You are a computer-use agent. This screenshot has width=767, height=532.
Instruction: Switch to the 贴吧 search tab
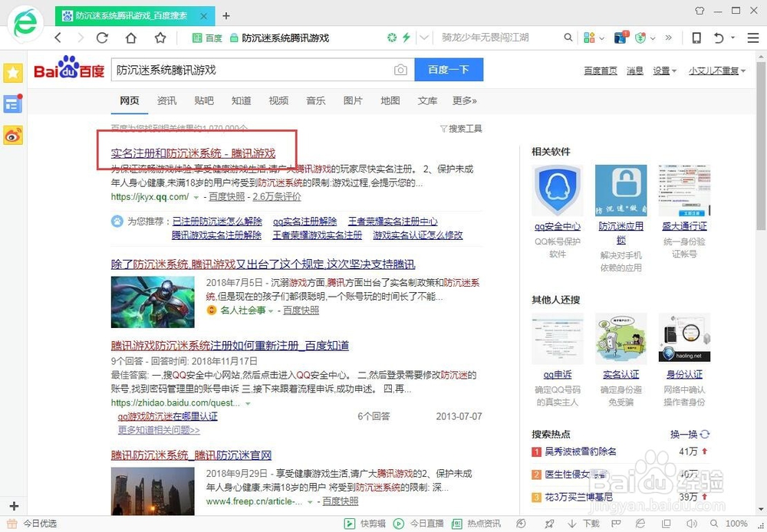tap(204, 100)
